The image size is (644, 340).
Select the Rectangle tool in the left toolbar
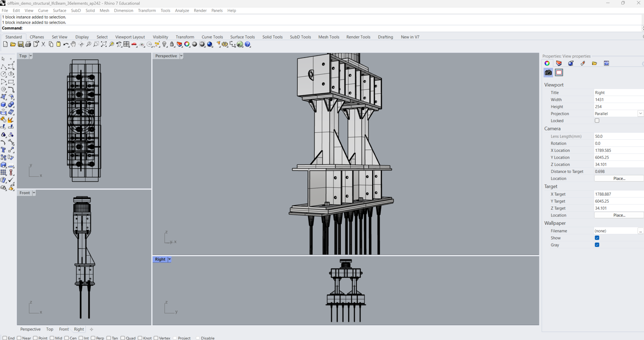pos(11,82)
